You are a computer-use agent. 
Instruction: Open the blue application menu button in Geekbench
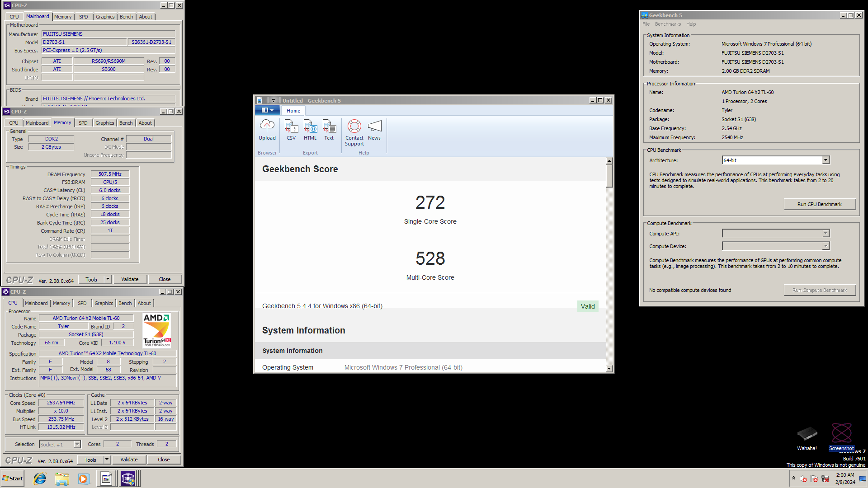[x=268, y=110]
